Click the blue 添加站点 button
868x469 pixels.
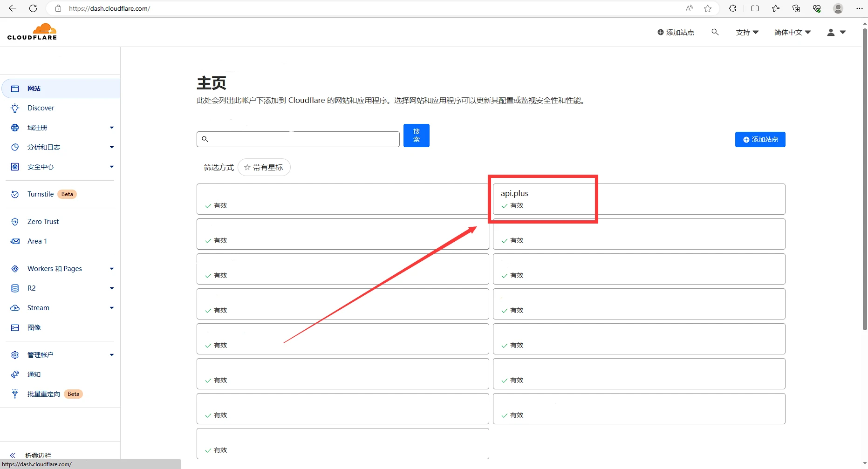[760, 139]
